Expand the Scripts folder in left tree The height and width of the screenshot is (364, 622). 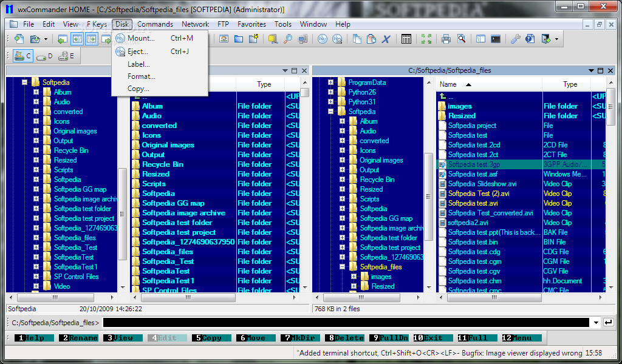coord(36,169)
